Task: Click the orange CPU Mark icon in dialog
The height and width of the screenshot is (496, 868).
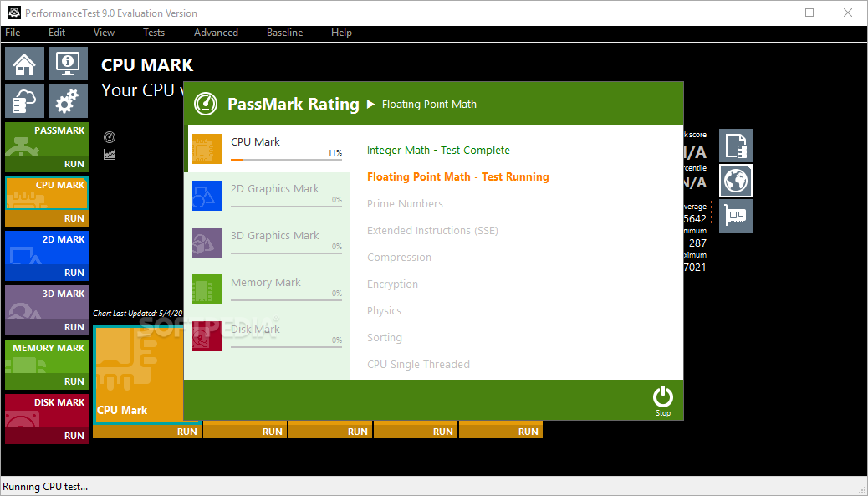Action: tap(207, 148)
